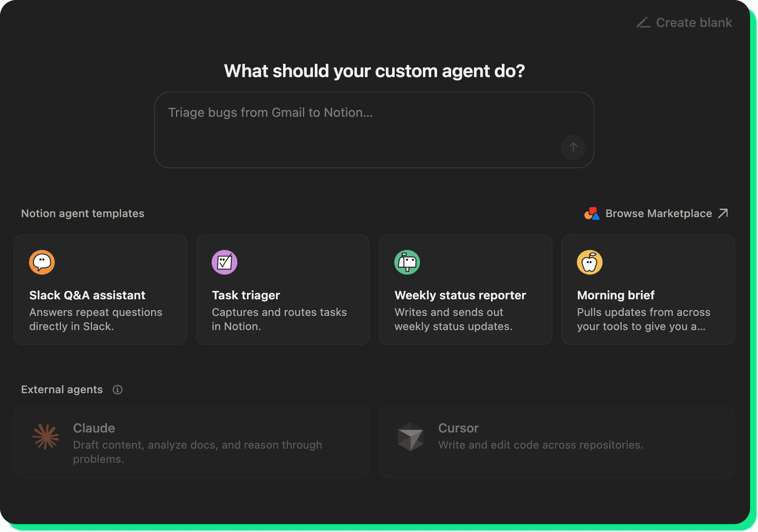Click the Morning brief apple icon

point(590,262)
